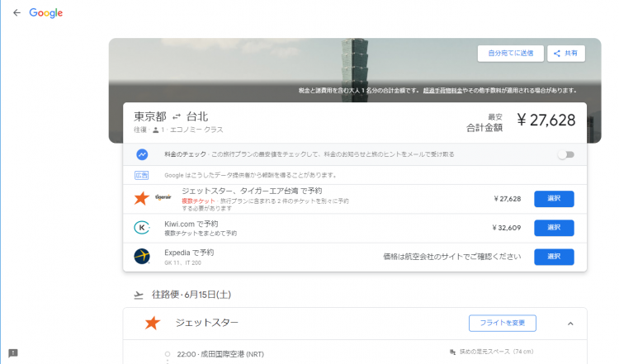The image size is (619, 364).
Task: Click 22:00 成田国際空港 (NRT) departure line
Action: [220, 354]
